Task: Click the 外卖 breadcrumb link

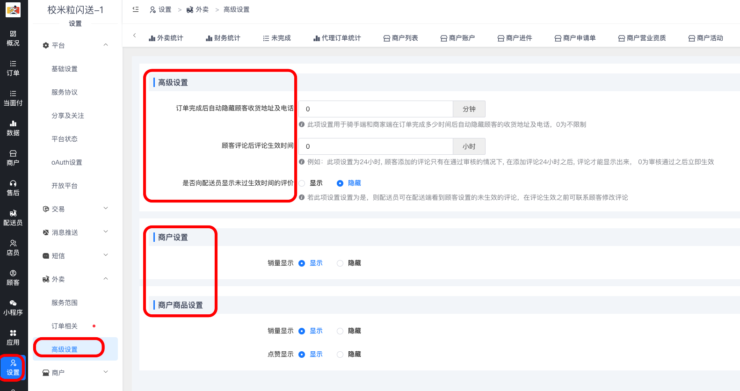Action: point(198,9)
